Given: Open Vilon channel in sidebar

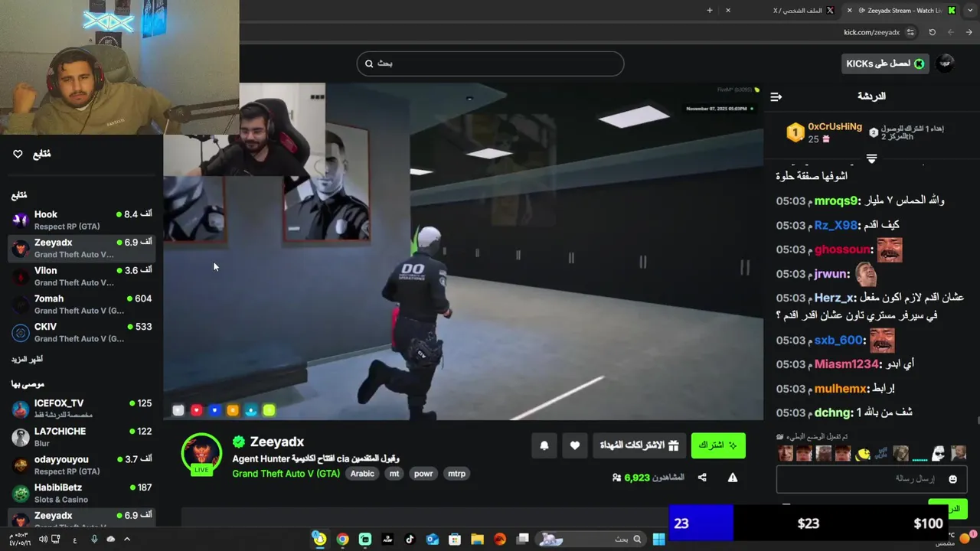Looking at the screenshot, I should [x=80, y=276].
